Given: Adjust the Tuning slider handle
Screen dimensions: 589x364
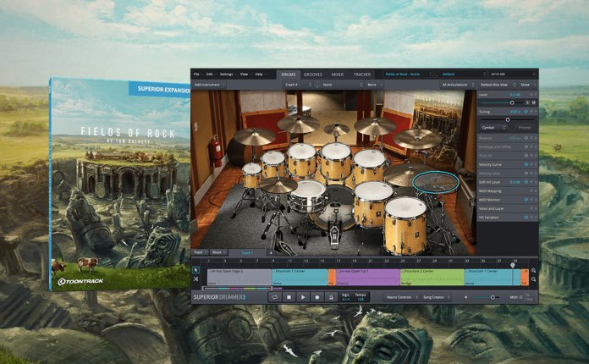Looking at the screenshot, I should [x=508, y=120].
